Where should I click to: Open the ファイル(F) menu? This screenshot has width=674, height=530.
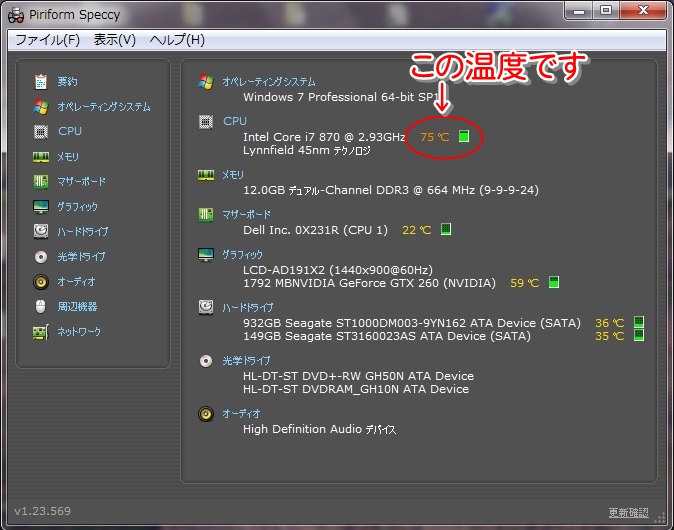pos(48,40)
